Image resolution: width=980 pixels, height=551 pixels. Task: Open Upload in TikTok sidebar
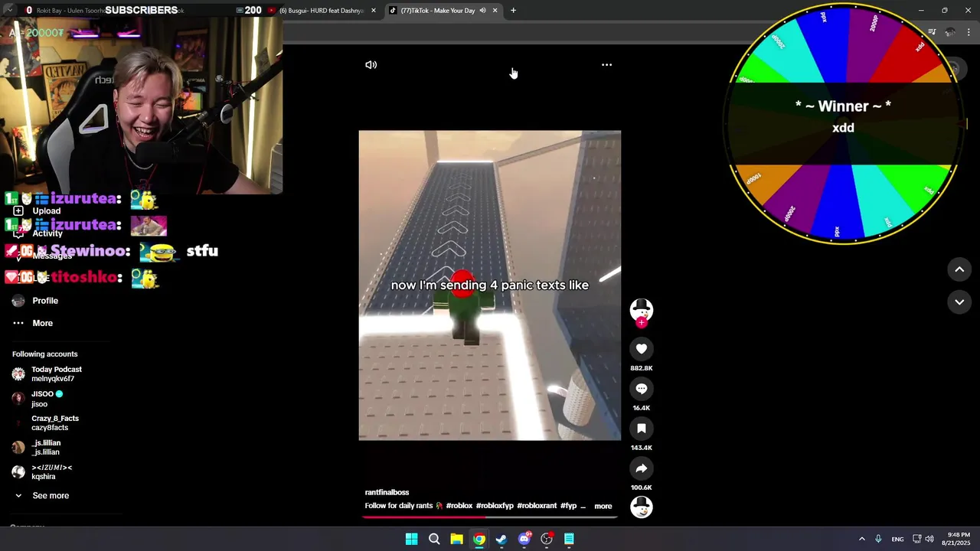(x=46, y=211)
